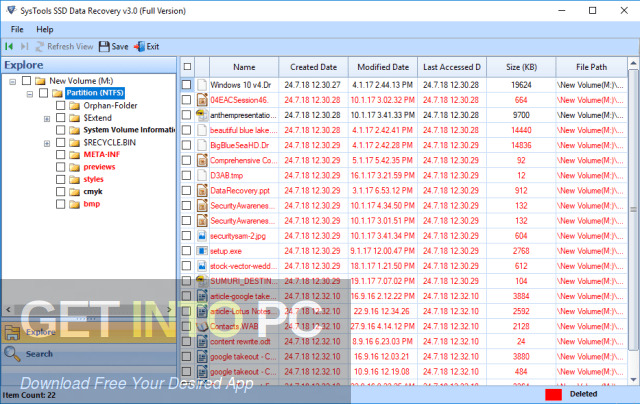The width and height of the screenshot is (640, 404).
Task: Tick the cmyk folder checkbox
Action: pyautogui.click(x=60, y=191)
